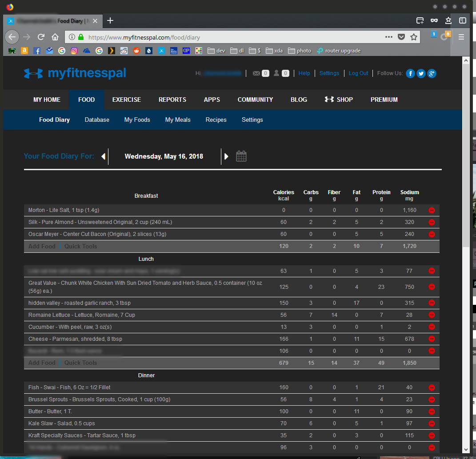Open the My Meals sub-tab

point(178,120)
